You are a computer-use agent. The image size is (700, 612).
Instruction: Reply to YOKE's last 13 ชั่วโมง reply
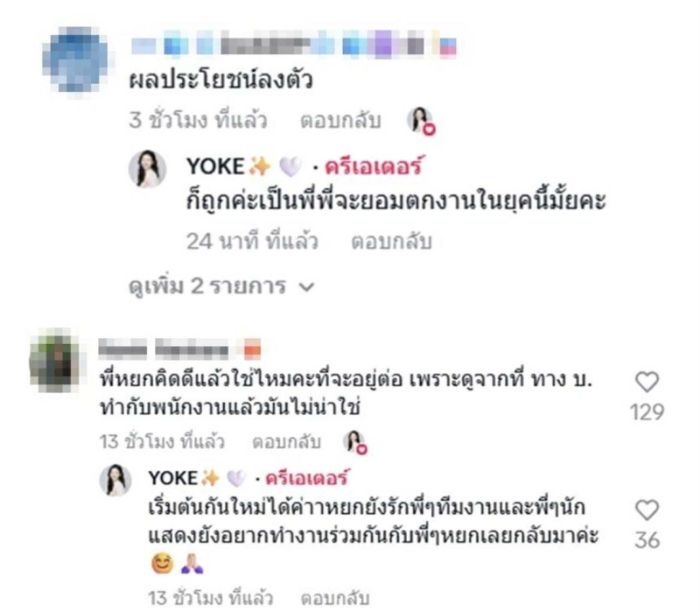coord(335,598)
